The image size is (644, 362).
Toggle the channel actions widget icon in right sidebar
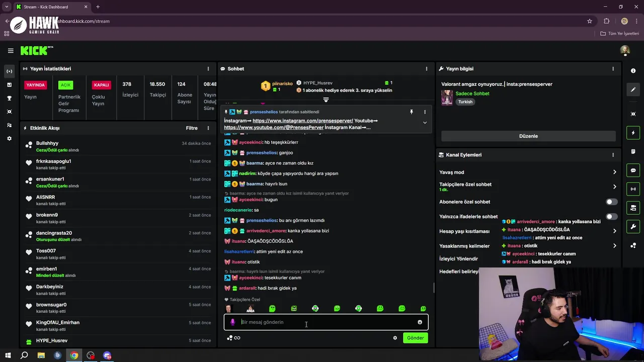pos(633,208)
